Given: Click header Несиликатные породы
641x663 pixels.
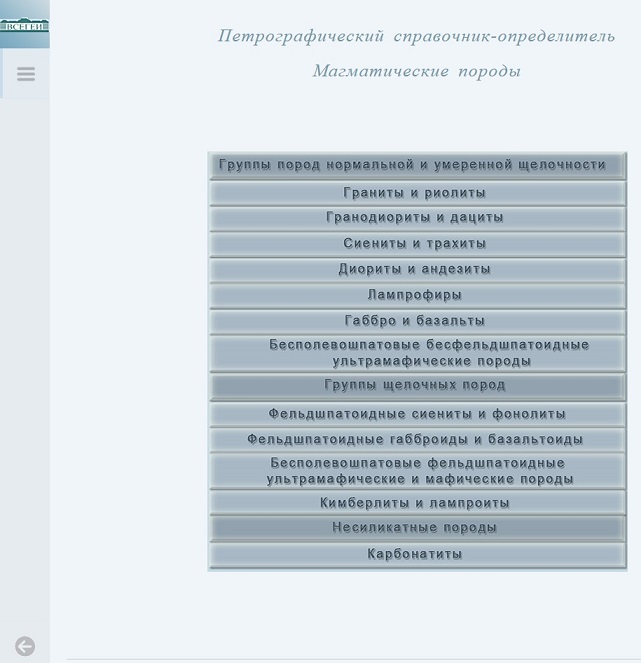Looking at the screenshot, I should [x=417, y=528].
